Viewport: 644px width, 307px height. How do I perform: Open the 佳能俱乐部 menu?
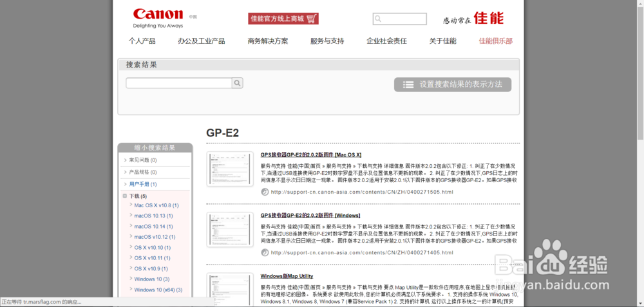click(x=496, y=41)
